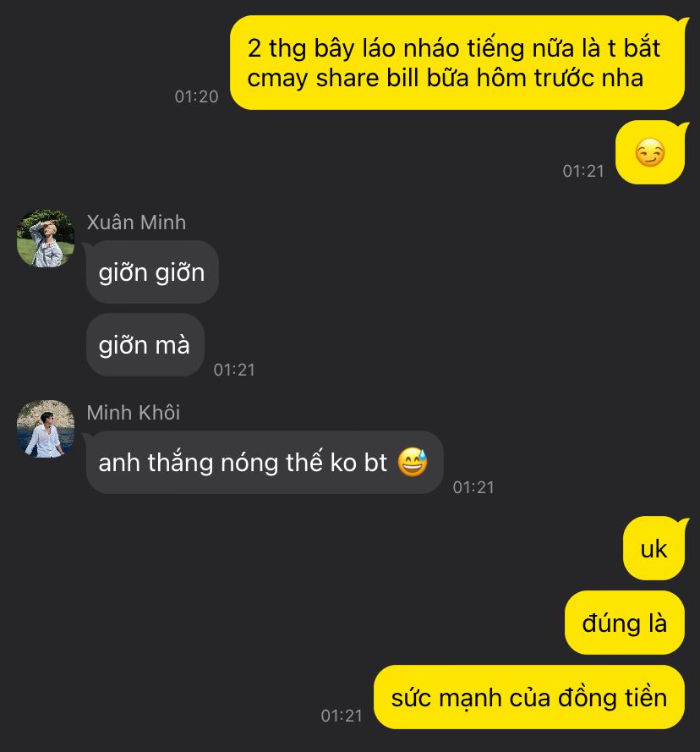Tap the sweat-smile emoji in Minh Khôi's message
This screenshot has width=700, height=752.
point(413,462)
